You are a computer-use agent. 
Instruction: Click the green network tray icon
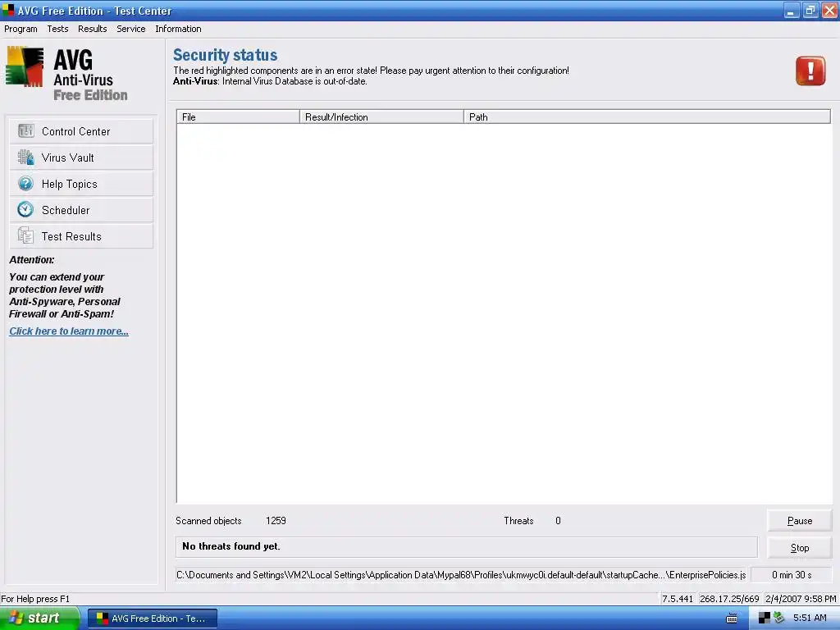tap(779, 618)
